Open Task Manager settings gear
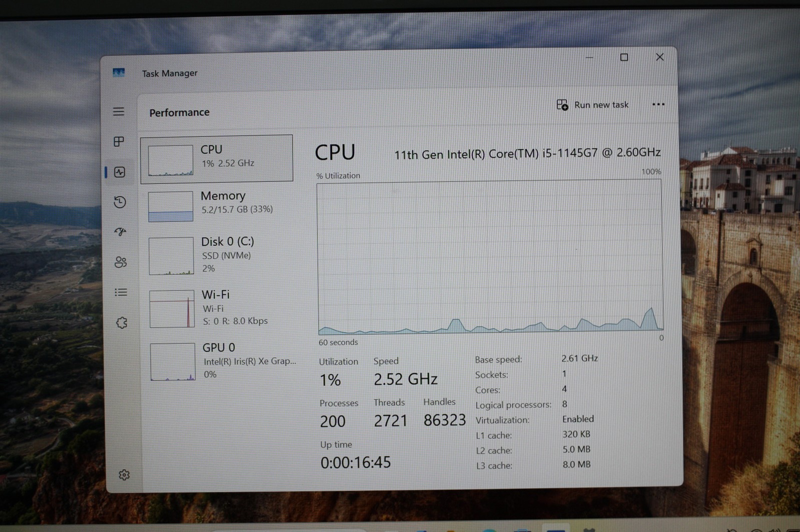The height and width of the screenshot is (532, 800). click(x=124, y=475)
